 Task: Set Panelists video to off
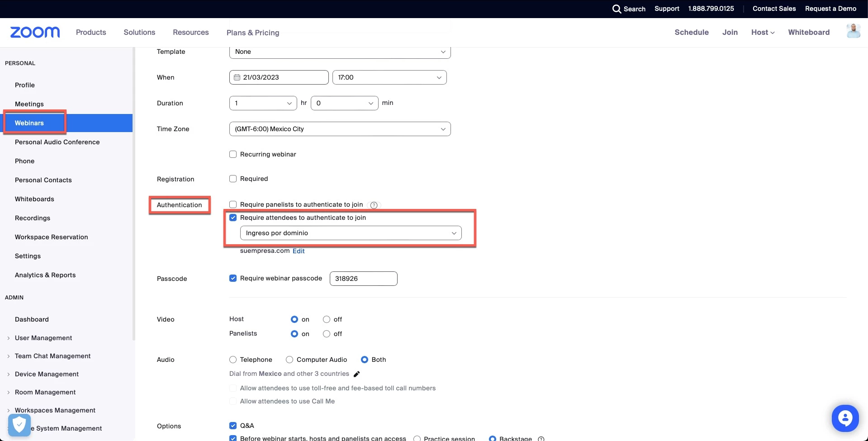click(327, 334)
